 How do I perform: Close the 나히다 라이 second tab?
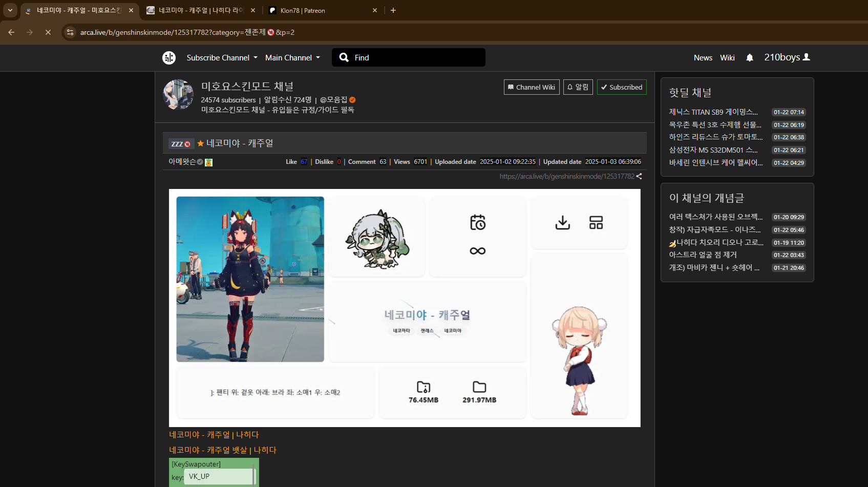coord(253,10)
